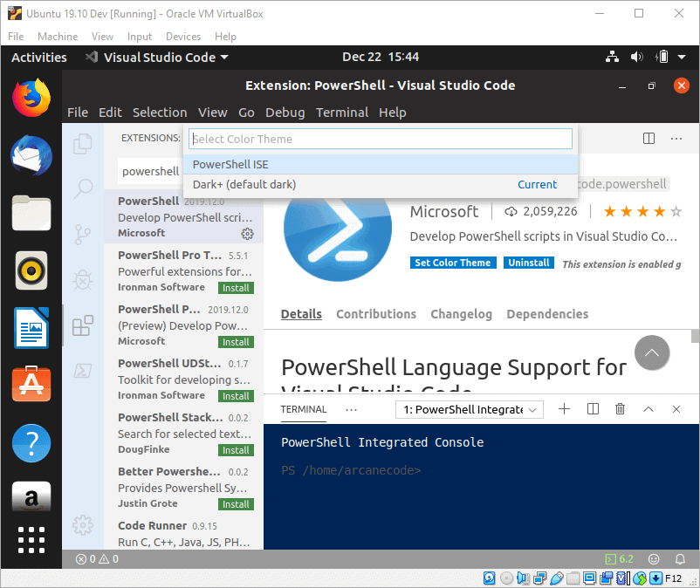Open the Edit menu in VS Code
The width and height of the screenshot is (700, 588).
(110, 113)
